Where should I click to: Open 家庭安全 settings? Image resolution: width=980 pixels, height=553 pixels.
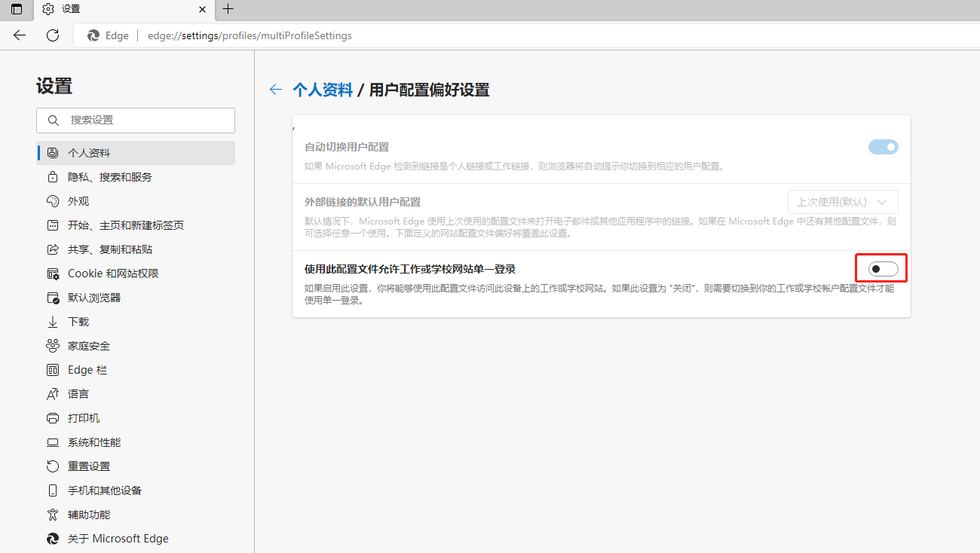[x=136, y=346]
